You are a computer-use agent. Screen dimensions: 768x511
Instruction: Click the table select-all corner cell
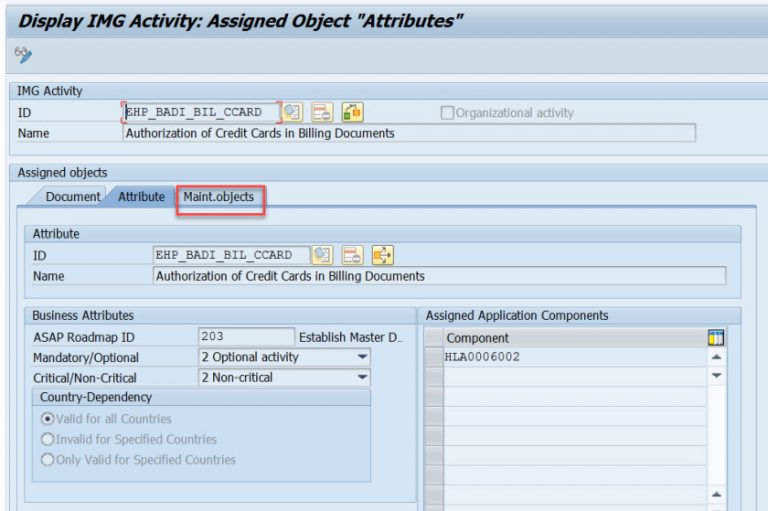click(434, 338)
